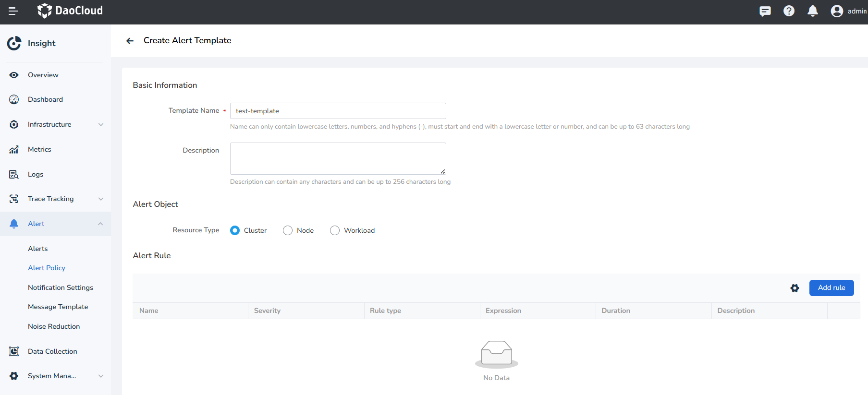Image resolution: width=868 pixels, height=395 pixels.
Task: Go to Message Template page
Action: point(58,307)
